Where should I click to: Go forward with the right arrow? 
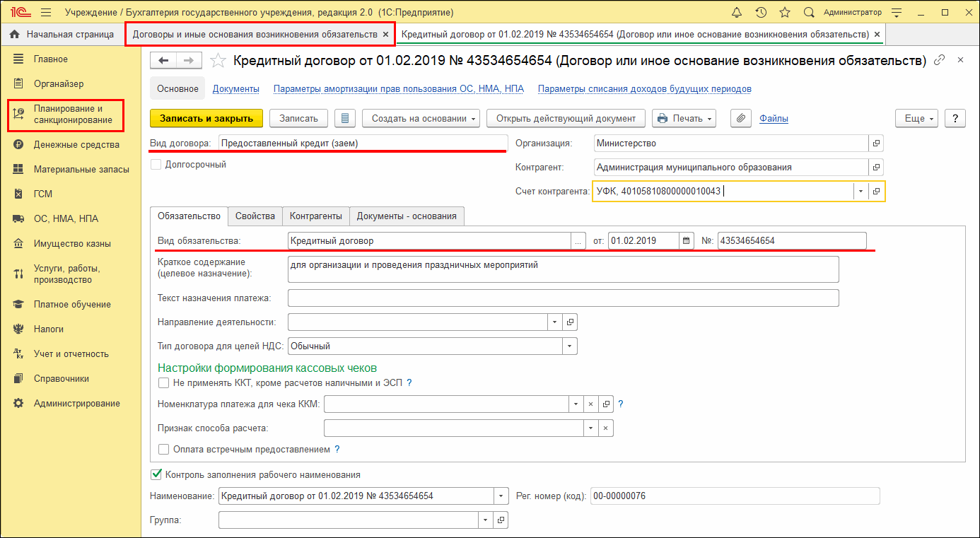189,61
